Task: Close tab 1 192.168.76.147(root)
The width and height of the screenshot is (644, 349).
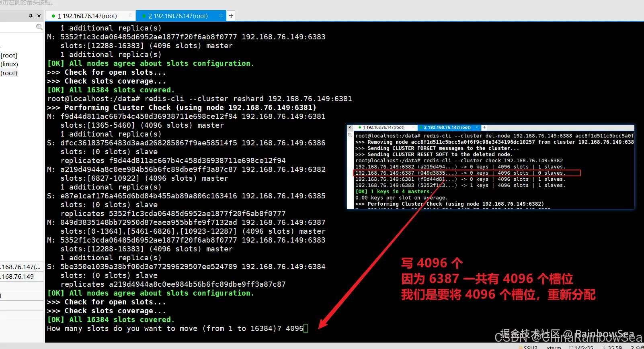Action: coord(130,16)
